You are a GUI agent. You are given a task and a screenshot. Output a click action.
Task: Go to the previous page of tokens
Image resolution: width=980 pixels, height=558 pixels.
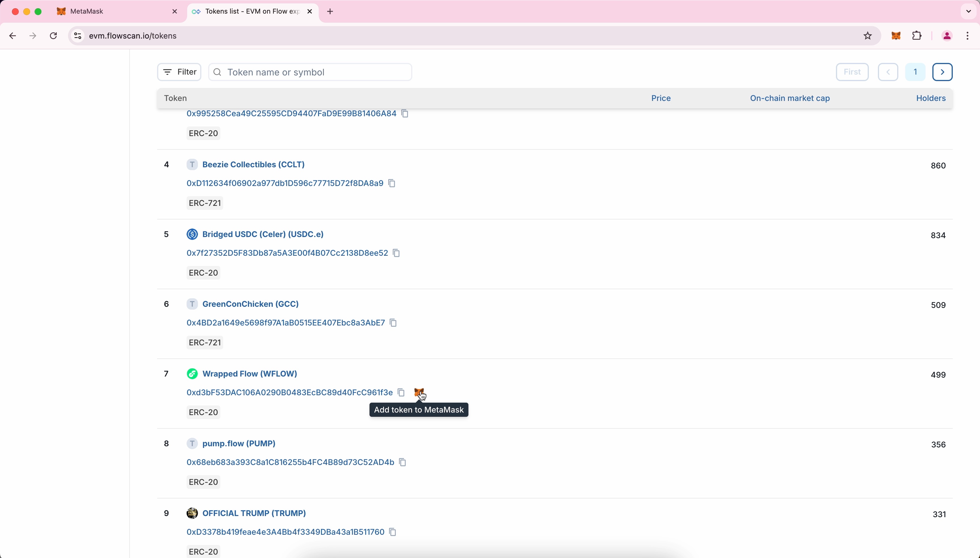click(x=888, y=72)
